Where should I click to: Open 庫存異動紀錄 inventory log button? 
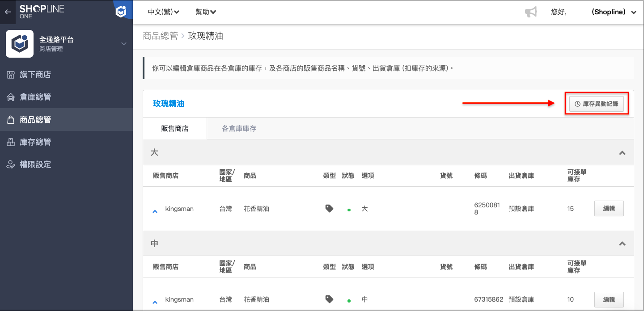tap(597, 104)
